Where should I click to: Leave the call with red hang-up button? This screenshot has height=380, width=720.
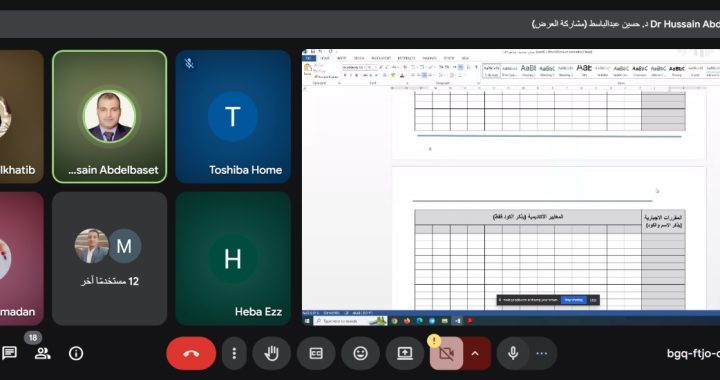coord(191,353)
